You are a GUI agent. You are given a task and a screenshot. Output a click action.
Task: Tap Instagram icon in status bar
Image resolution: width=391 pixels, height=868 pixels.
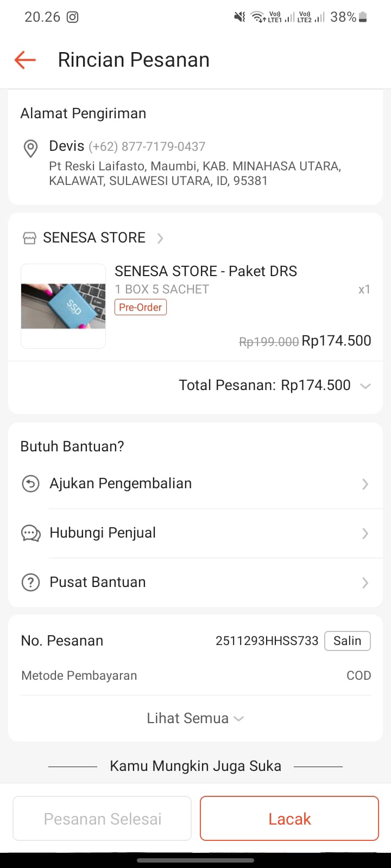pos(72,17)
